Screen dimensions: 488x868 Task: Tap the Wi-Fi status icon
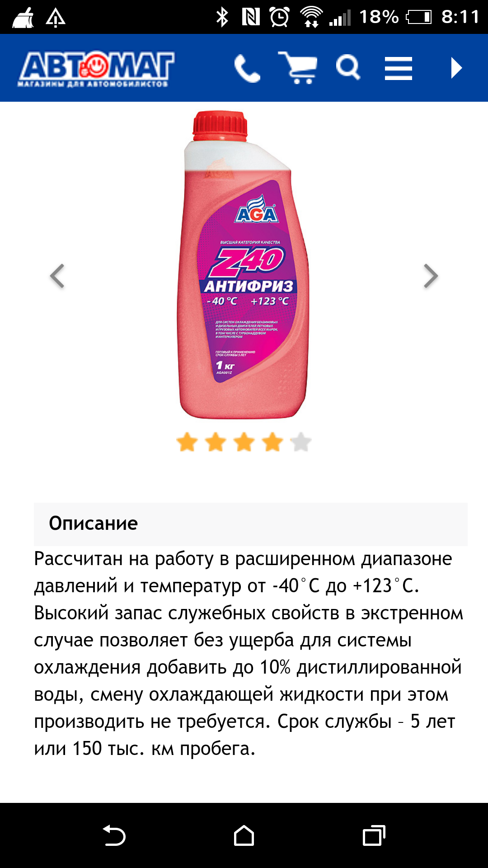tap(311, 17)
